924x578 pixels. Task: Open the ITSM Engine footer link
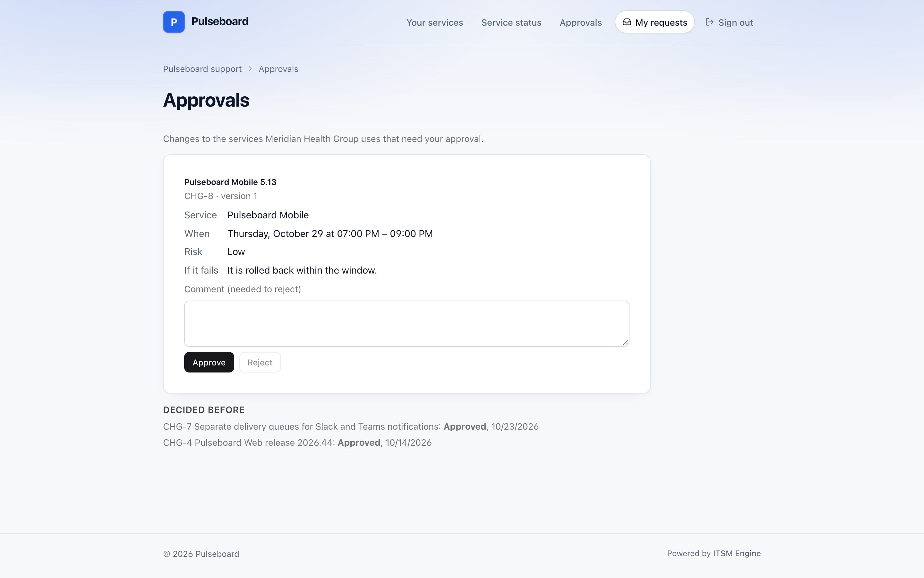[x=737, y=553]
